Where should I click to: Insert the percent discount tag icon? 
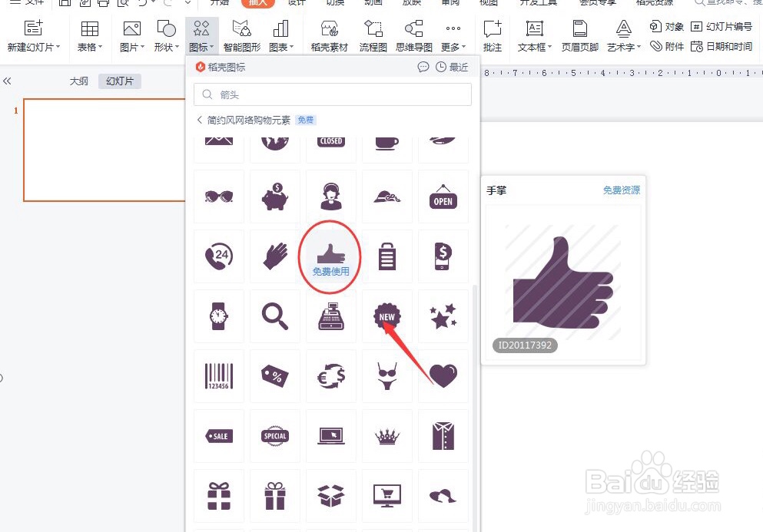[x=275, y=376]
